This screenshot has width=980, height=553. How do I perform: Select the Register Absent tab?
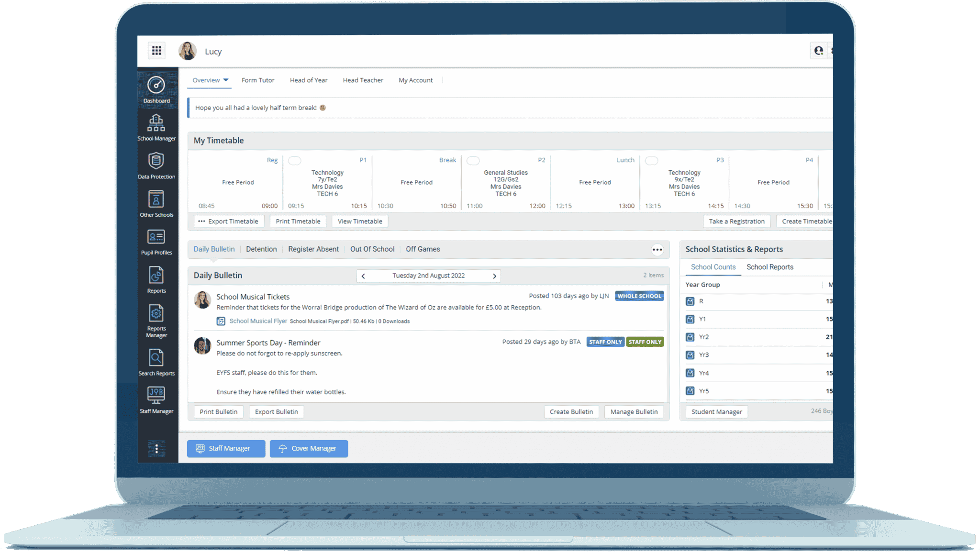(313, 249)
